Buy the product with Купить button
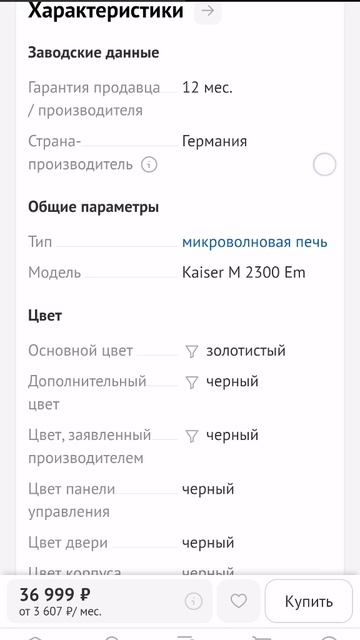 (309, 601)
